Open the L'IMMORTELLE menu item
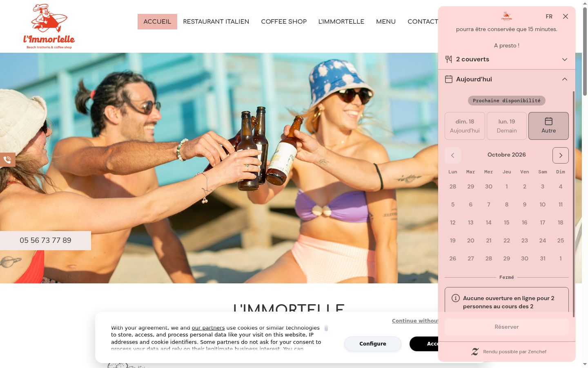588x368 pixels. (341, 22)
